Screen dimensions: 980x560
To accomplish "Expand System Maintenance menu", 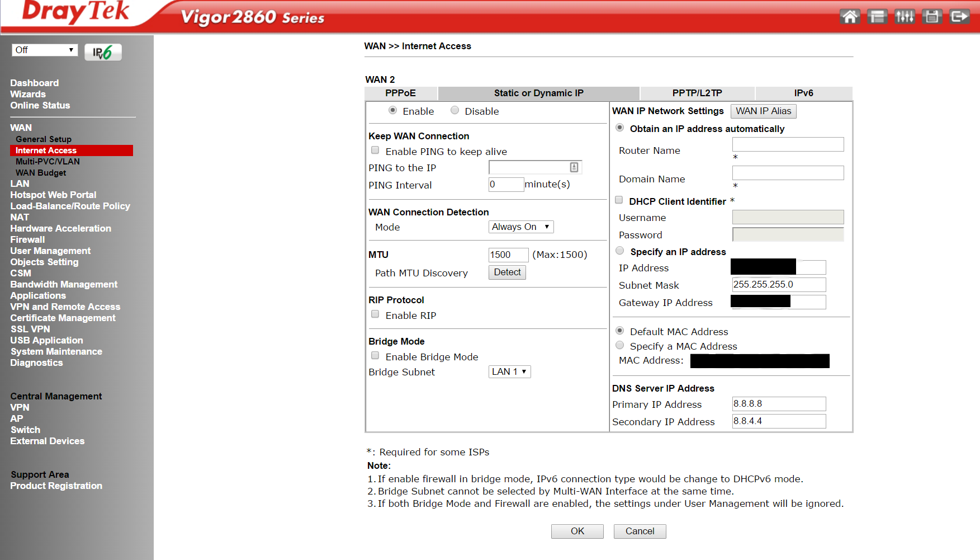I will 56,351.
